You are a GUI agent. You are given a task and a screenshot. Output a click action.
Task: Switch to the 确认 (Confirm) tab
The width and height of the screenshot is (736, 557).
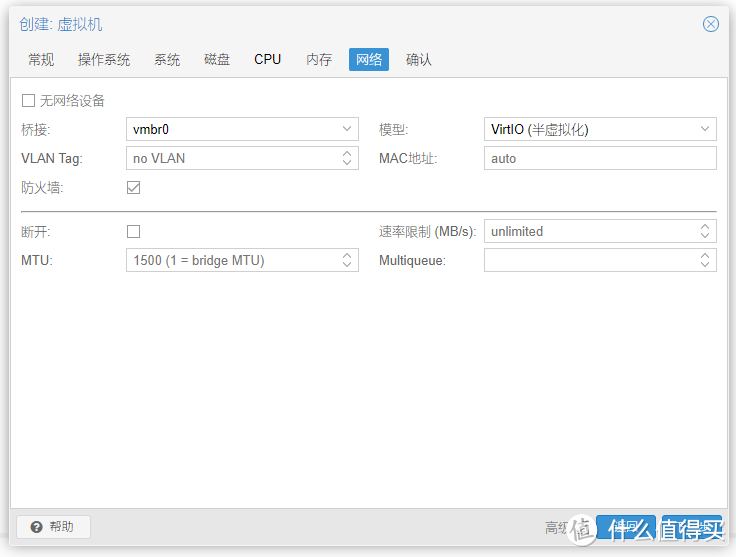click(419, 59)
